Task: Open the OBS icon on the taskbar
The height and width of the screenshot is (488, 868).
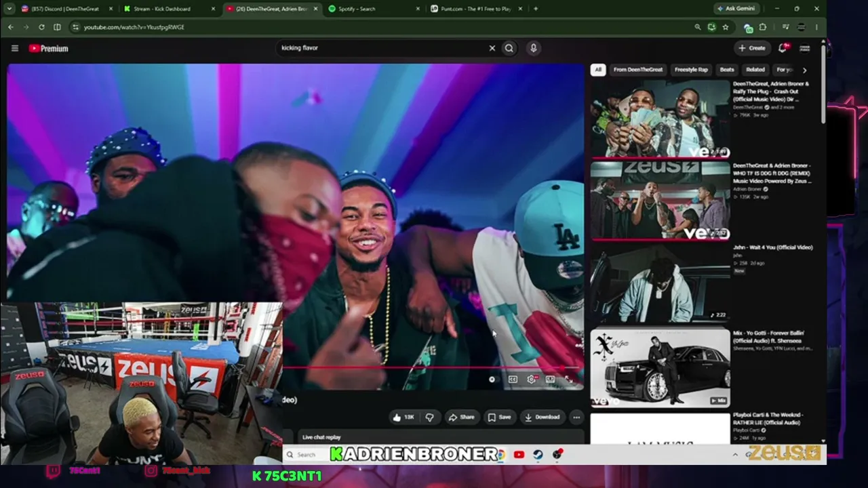Action: click(557, 455)
